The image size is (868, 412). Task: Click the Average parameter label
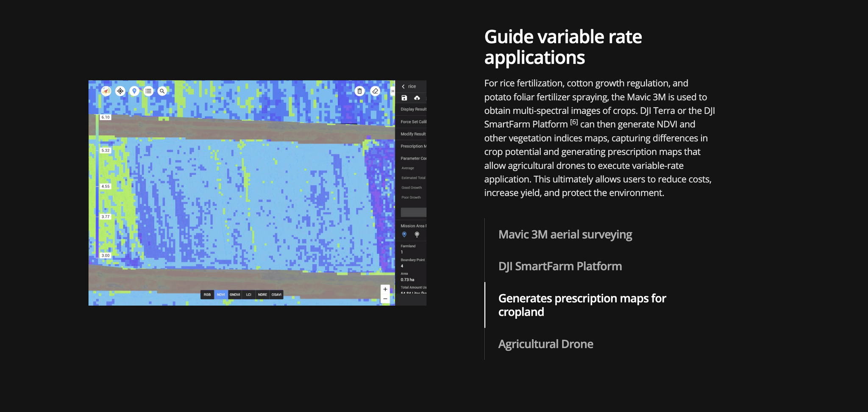click(408, 168)
